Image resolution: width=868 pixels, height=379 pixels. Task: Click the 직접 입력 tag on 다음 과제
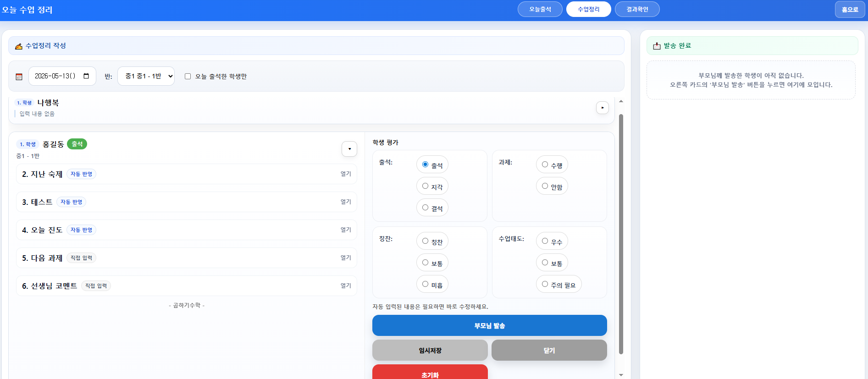click(82, 258)
